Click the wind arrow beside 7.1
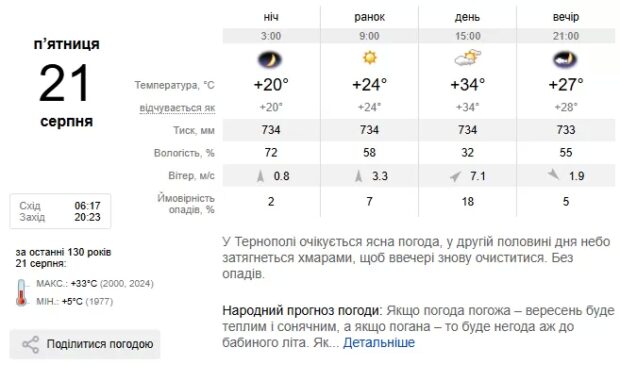620x381 pixels. point(456,176)
